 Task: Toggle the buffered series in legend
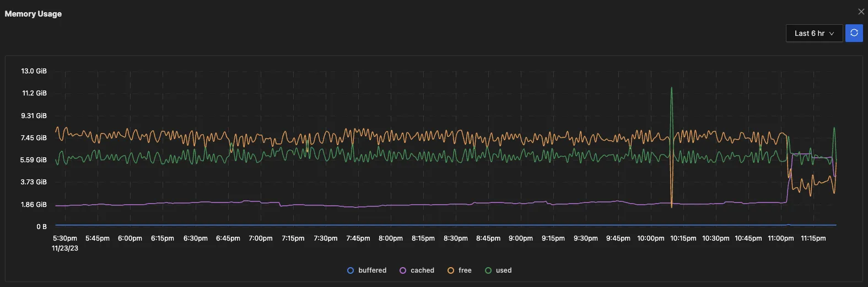point(367,270)
